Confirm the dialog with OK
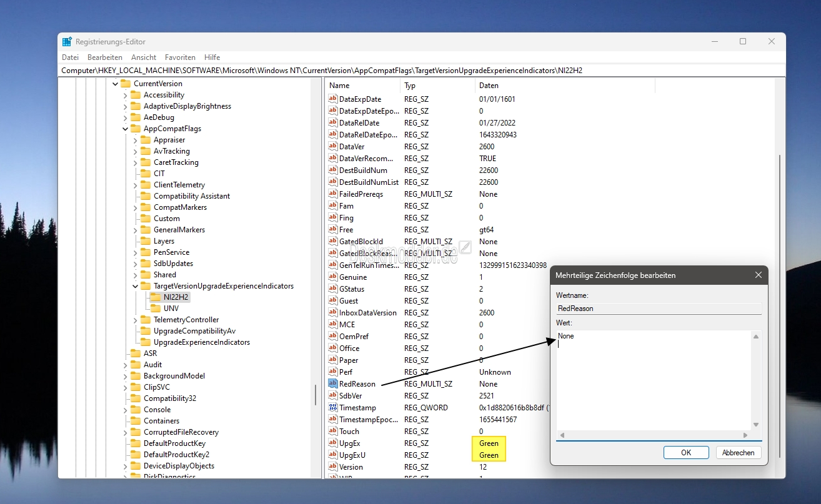This screenshot has width=821, height=504. click(x=686, y=453)
